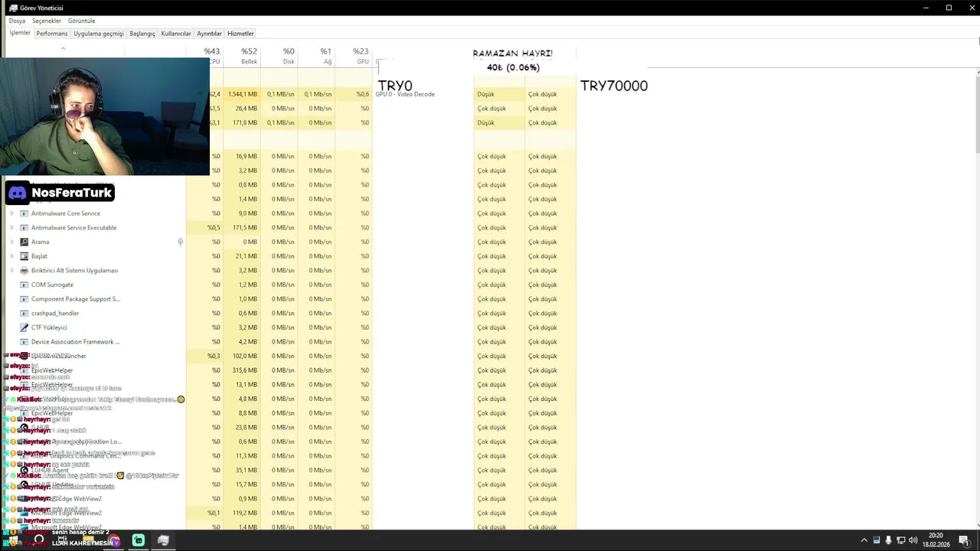
Task: Click the Component Package Support process icon
Action: point(24,299)
